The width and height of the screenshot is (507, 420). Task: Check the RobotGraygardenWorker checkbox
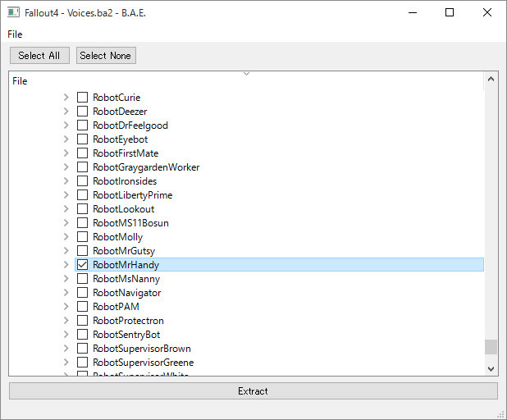tap(83, 167)
